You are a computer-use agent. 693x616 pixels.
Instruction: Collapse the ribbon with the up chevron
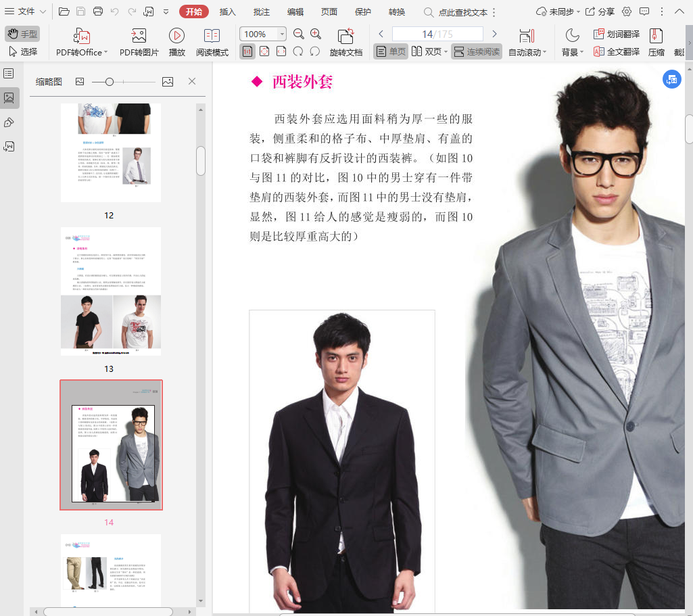(x=679, y=11)
